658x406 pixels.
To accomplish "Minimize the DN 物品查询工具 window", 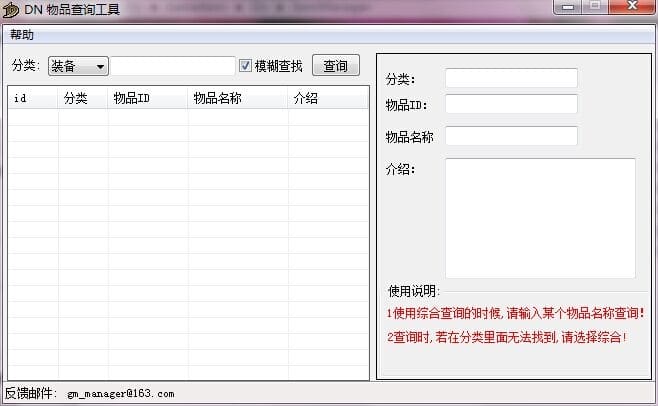I will coord(568,7).
